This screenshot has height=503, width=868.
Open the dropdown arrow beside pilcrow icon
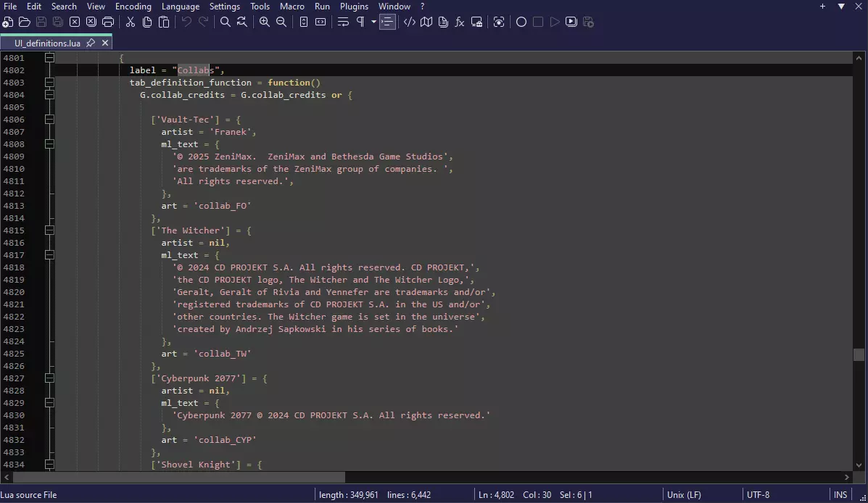click(373, 22)
